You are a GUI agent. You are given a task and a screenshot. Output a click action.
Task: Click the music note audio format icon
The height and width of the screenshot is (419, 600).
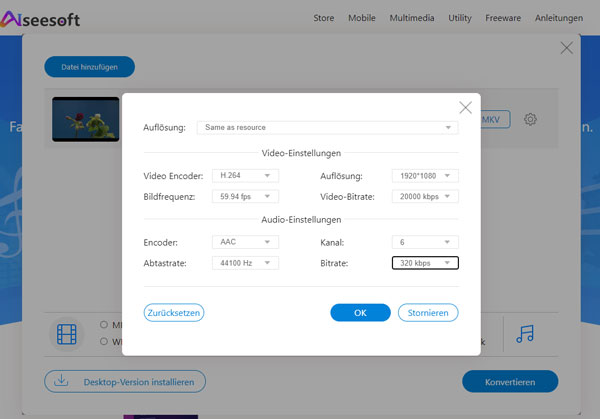[x=525, y=335]
